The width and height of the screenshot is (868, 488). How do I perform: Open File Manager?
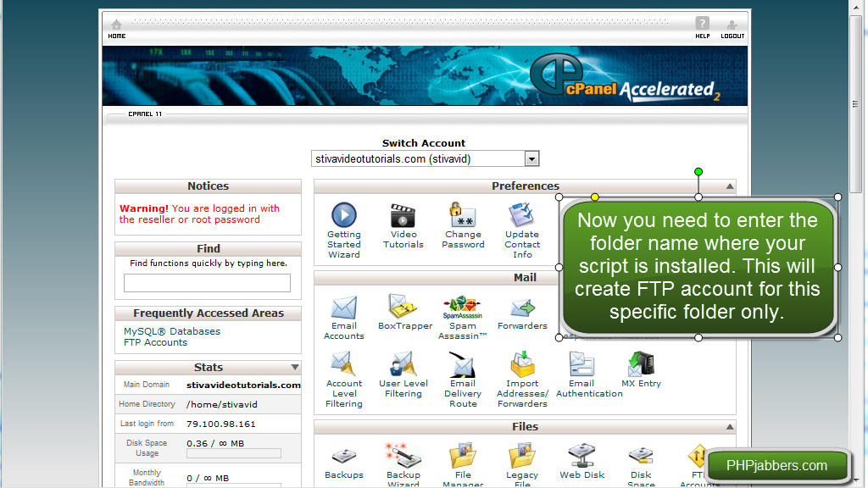click(x=463, y=465)
